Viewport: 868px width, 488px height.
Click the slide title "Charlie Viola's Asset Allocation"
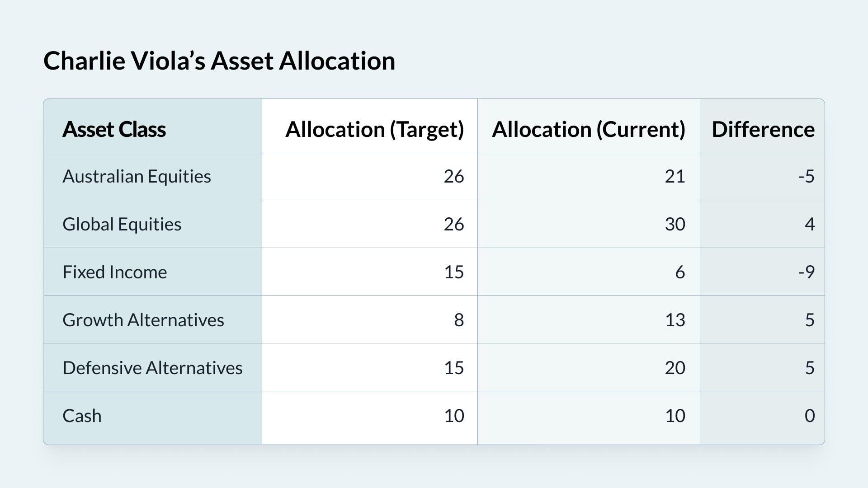click(219, 61)
